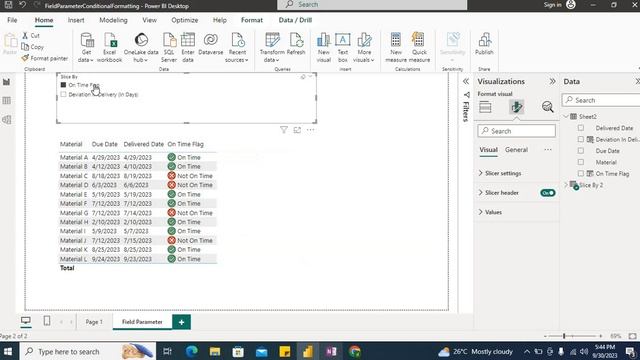The width and height of the screenshot is (640, 360).
Task: Switch to Page 1 tab
Action: pyautogui.click(x=94, y=322)
